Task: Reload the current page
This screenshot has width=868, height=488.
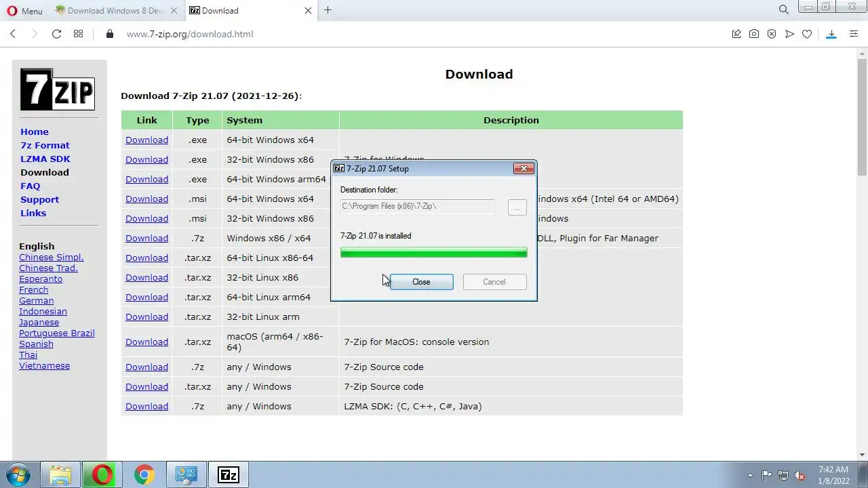Action: [x=57, y=34]
